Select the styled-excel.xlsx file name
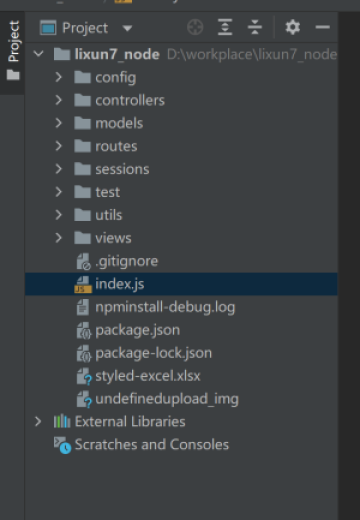360x520 pixels. point(148,376)
